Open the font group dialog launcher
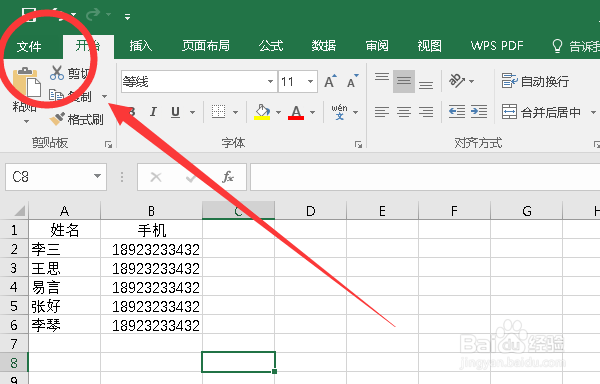Screen dimensions: 600x384 (x=358, y=145)
